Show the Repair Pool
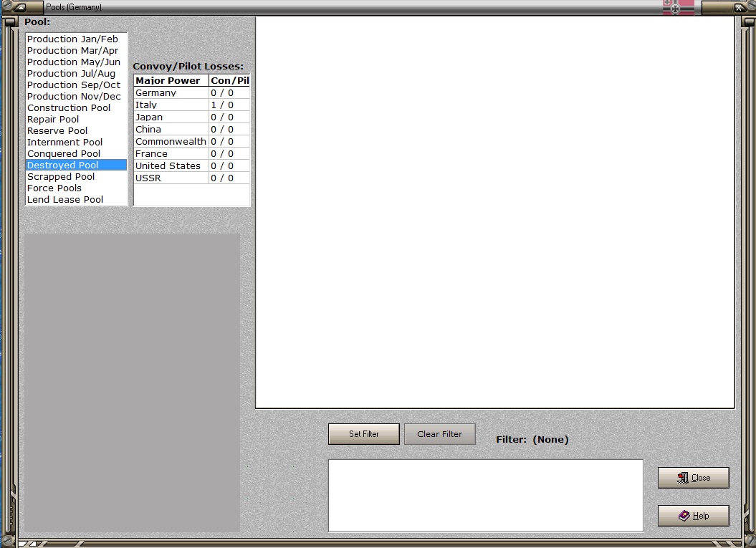756x548 pixels. tap(76, 120)
